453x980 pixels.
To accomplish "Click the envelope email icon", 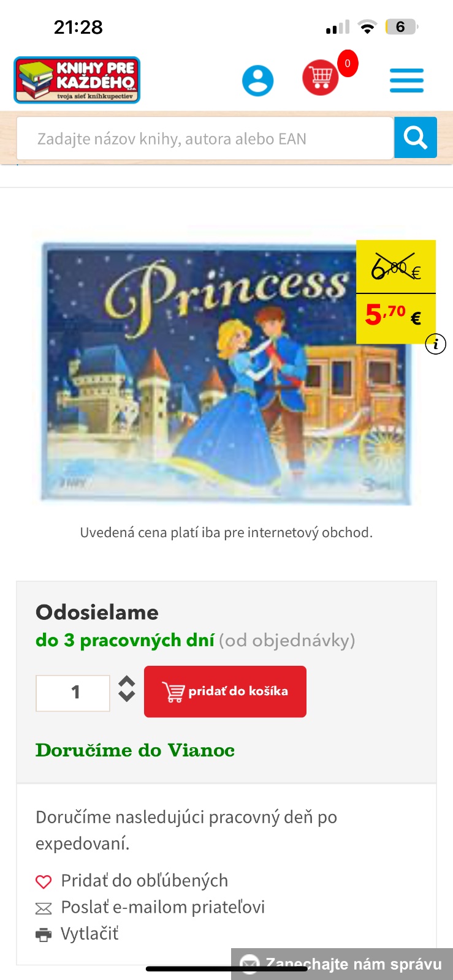I will pos(44,908).
